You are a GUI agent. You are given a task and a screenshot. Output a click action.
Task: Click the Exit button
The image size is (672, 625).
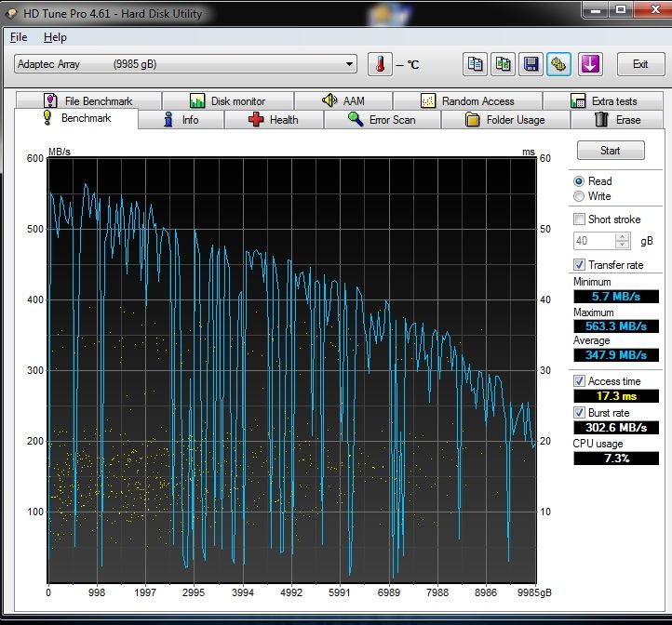pos(639,64)
